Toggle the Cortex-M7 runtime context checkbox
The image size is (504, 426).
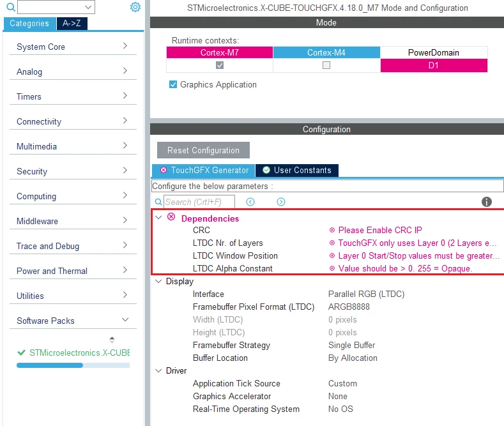tap(220, 65)
